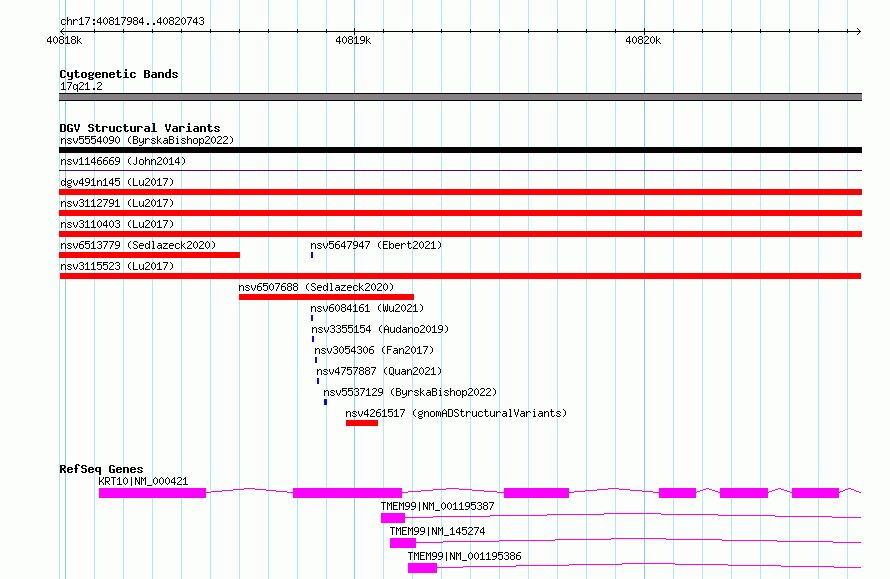
Task: Click the blue nsv5647947 insertion mark
Action: [312, 255]
